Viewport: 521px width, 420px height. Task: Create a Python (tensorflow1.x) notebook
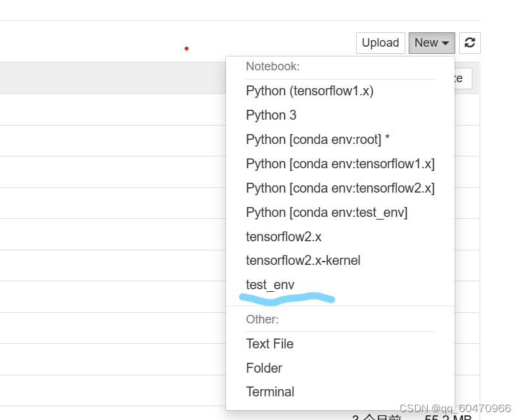(x=309, y=91)
